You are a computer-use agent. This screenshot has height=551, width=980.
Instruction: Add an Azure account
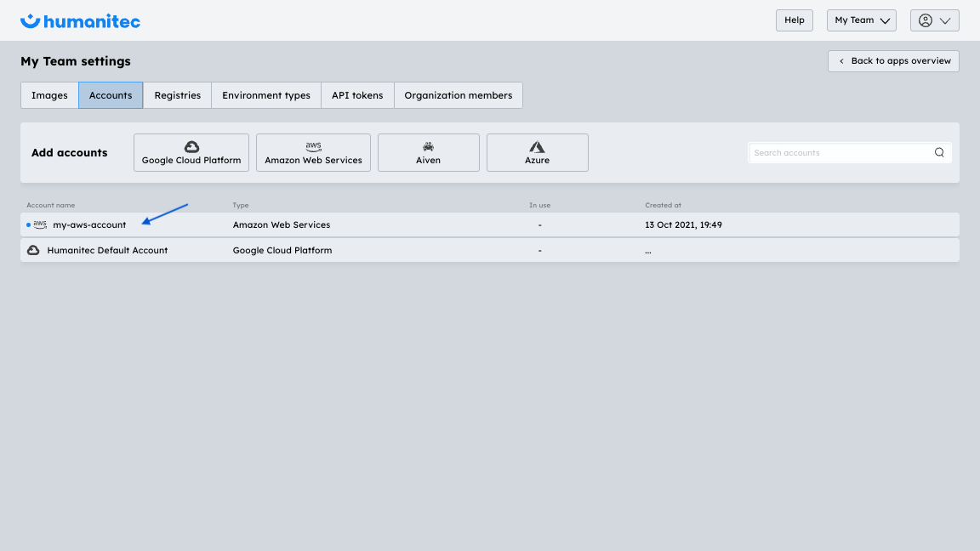coord(537,152)
